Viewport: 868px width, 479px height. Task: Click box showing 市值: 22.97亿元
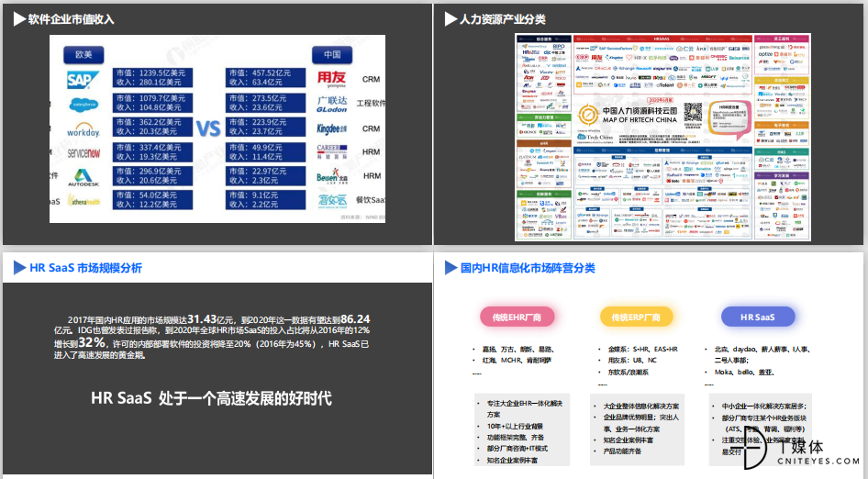click(266, 175)
